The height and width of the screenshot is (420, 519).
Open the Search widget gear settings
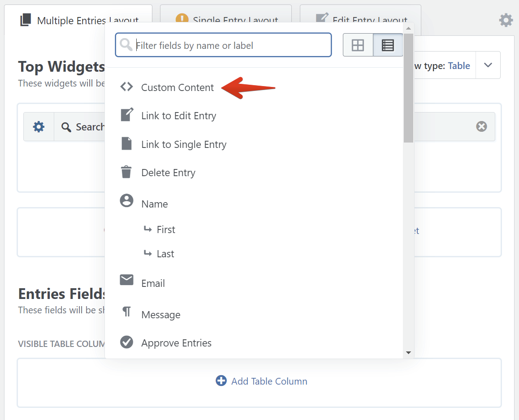pos(39,127)
